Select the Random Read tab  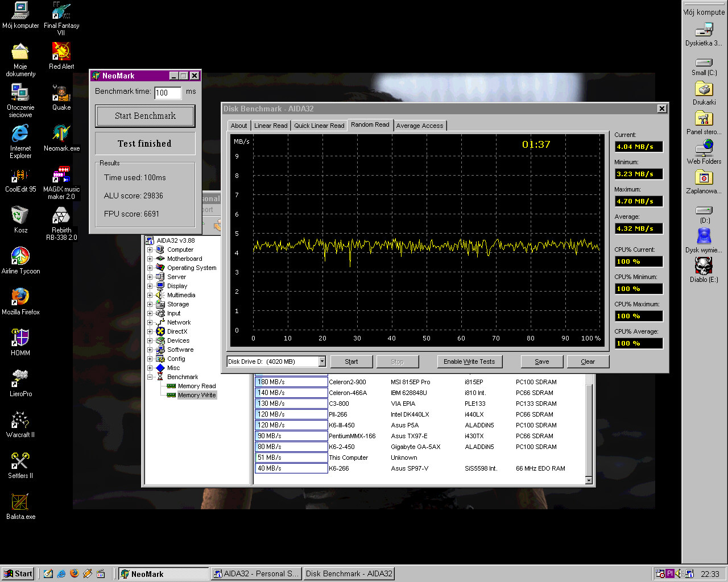pos(370,124)
